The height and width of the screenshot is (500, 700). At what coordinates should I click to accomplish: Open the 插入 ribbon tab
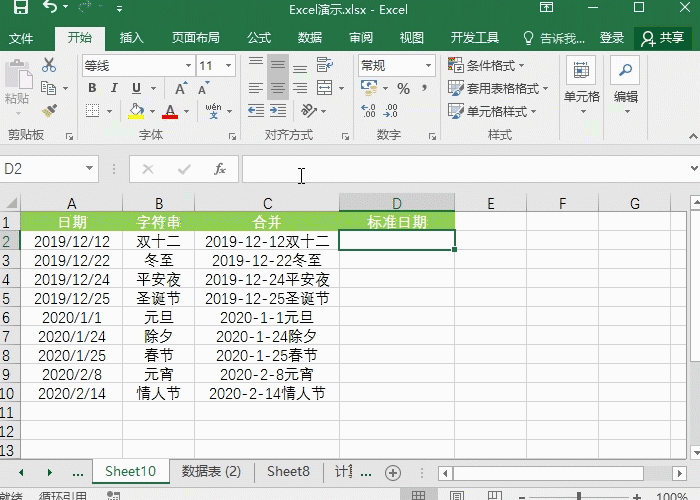131,38
